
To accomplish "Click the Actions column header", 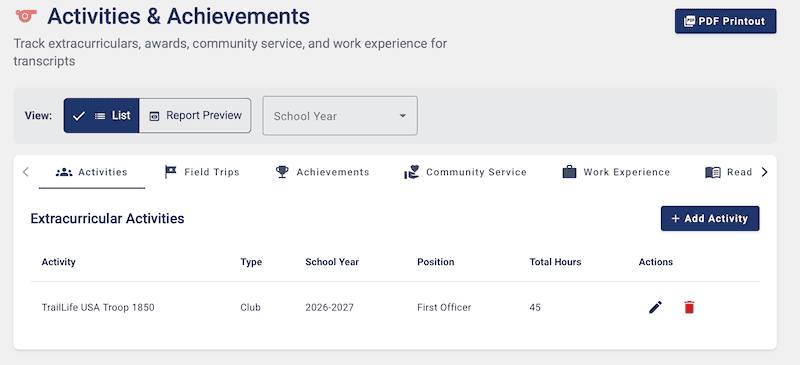I will click(656, 262).
